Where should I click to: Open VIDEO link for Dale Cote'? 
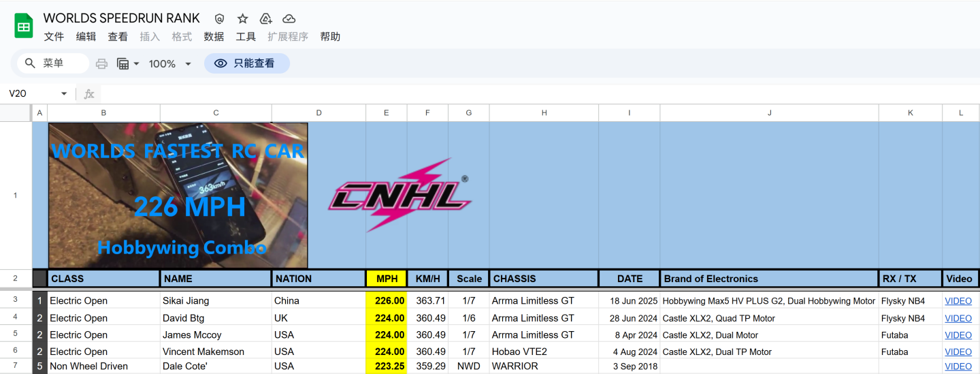(958, 367)
